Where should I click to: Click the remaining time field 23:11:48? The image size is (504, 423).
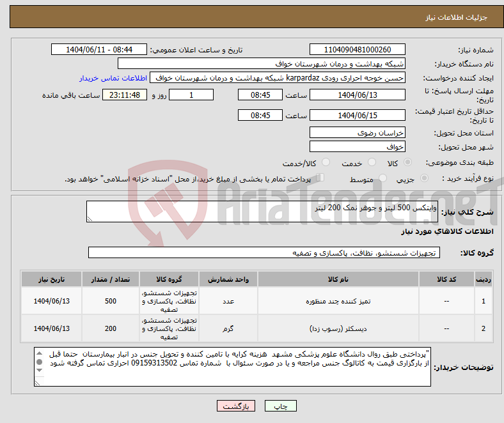(x=125, y=95)
